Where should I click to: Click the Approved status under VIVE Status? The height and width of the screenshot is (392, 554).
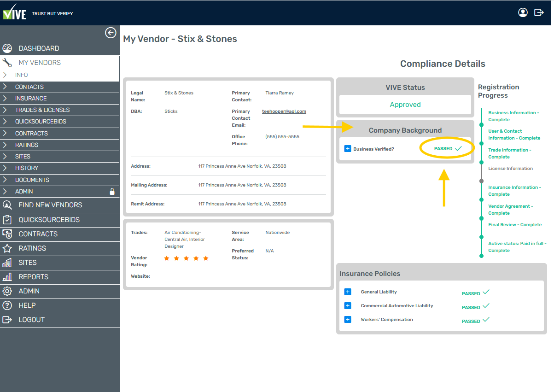click(405, 105)
